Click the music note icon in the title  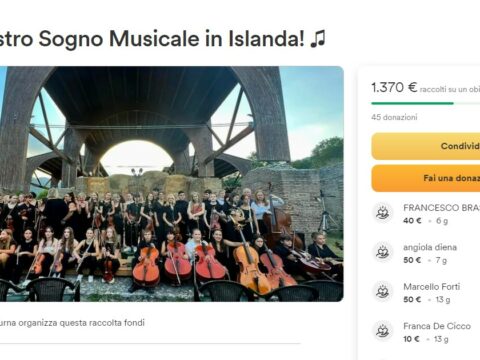click(317, 38)
